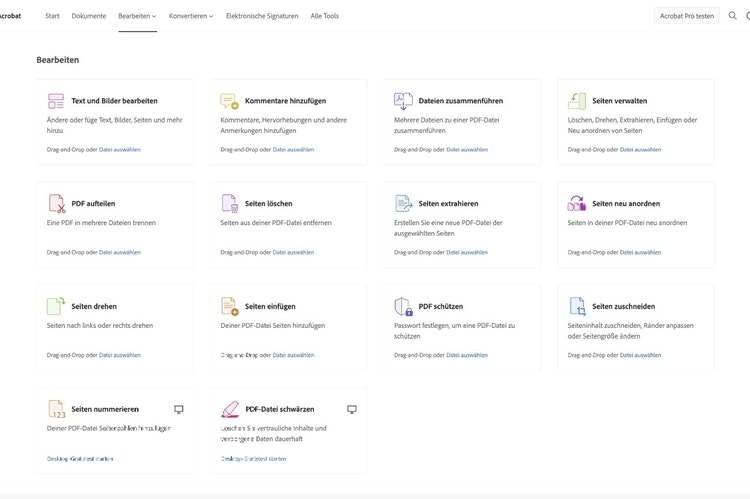Go to the Start tab
750x499 pixels.
click(x=52, y=16)
